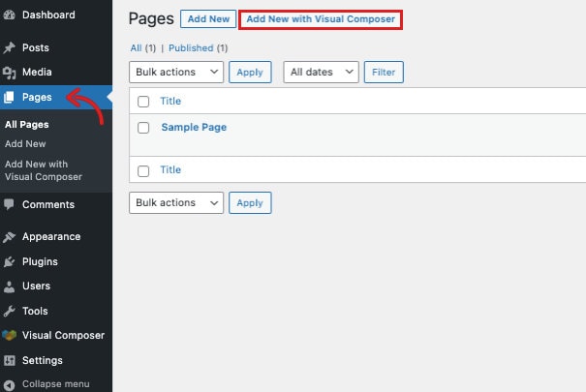Click Add New submenu under Pages
Screen dimensions: 586x392
point(25,143)
